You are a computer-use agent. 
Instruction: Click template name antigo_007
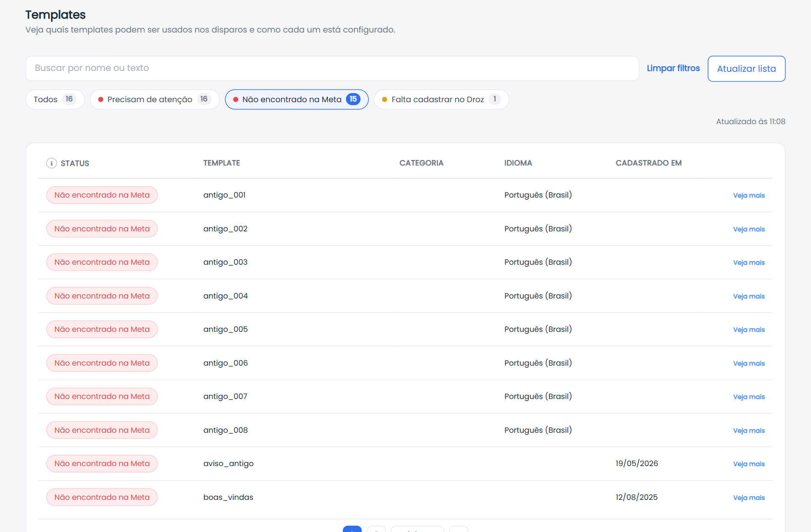(x=225, y=396)
